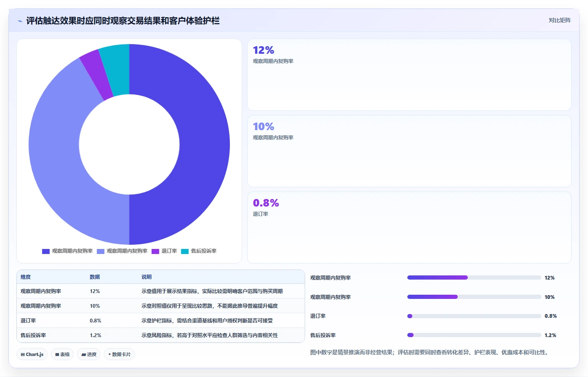Click the 12% cell in the table
This screenshot has width=588, height=377.
coord(95,291)
